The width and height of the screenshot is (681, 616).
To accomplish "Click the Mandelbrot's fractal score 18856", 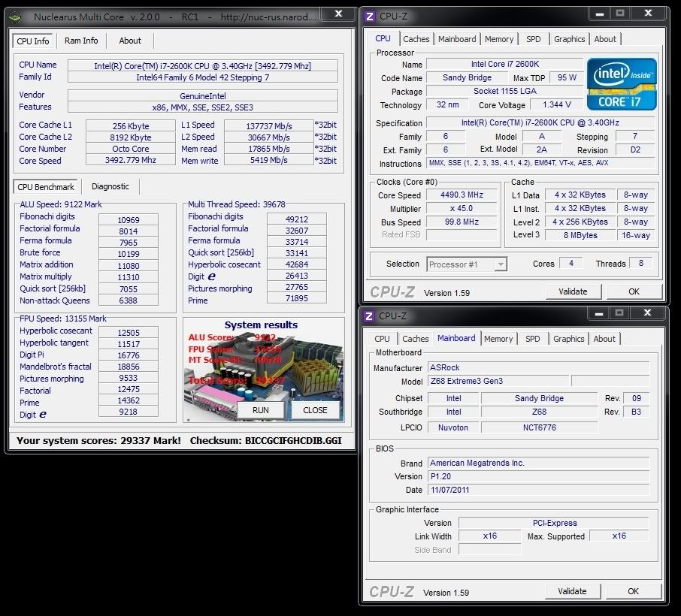I will point(128,367).
